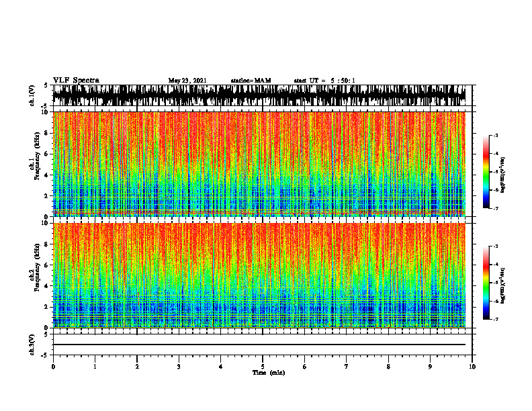Click time axis tick label "0"
Viewport: 532px width, 411px height.
tap(53, 367)
